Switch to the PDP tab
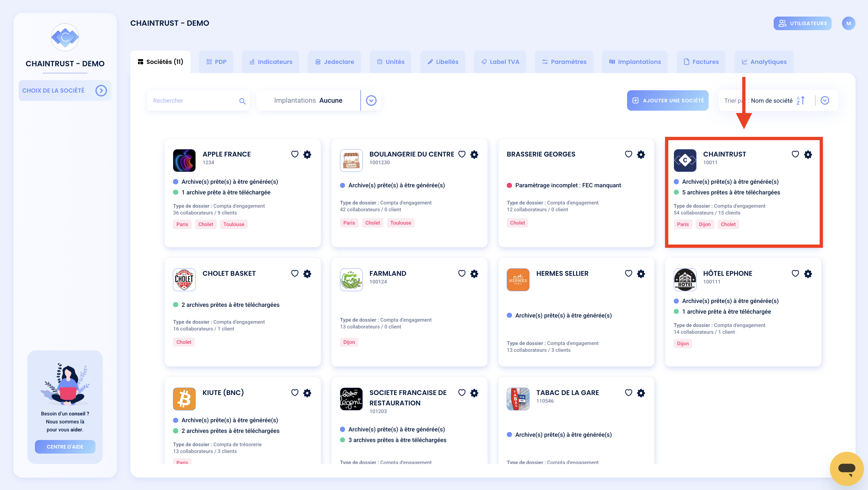The height and width of the screenshot is (490, 868). pos(216,62)
